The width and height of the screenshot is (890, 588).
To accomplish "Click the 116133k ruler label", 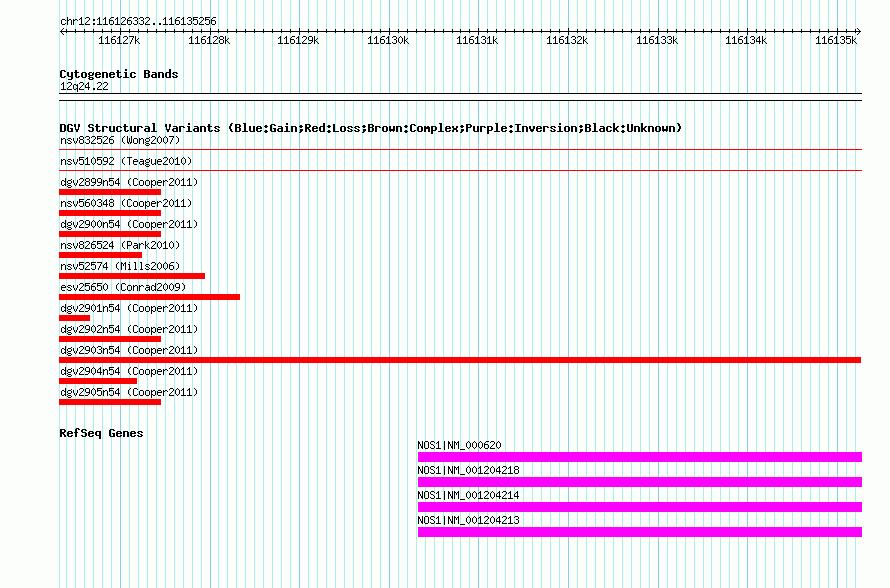I will 657,40.
